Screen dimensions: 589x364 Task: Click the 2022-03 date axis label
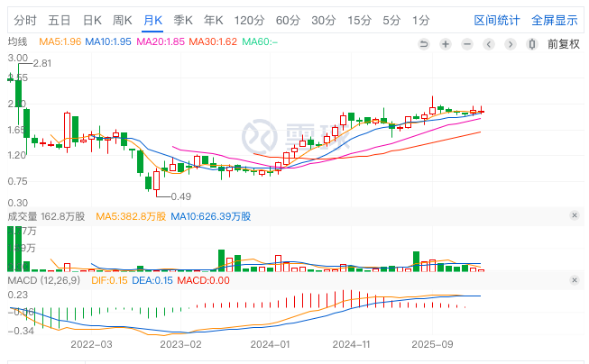91,344
